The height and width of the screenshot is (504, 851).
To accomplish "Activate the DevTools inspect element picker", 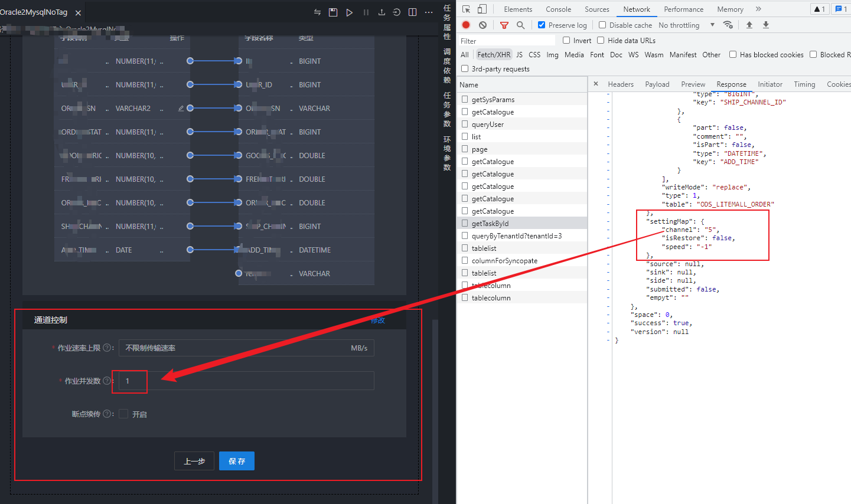I will pyautogui.click(x=467, y=9).
